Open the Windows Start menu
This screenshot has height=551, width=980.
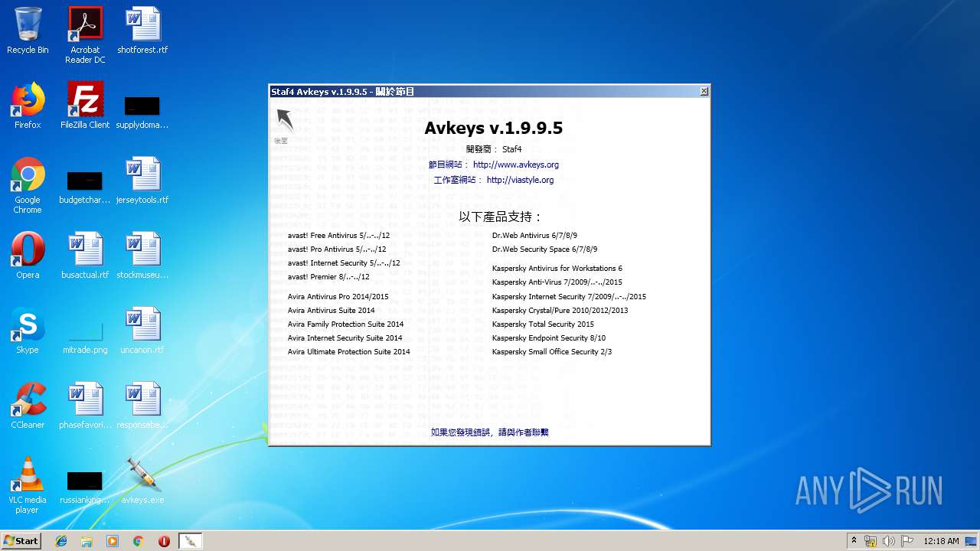[21, 540]
